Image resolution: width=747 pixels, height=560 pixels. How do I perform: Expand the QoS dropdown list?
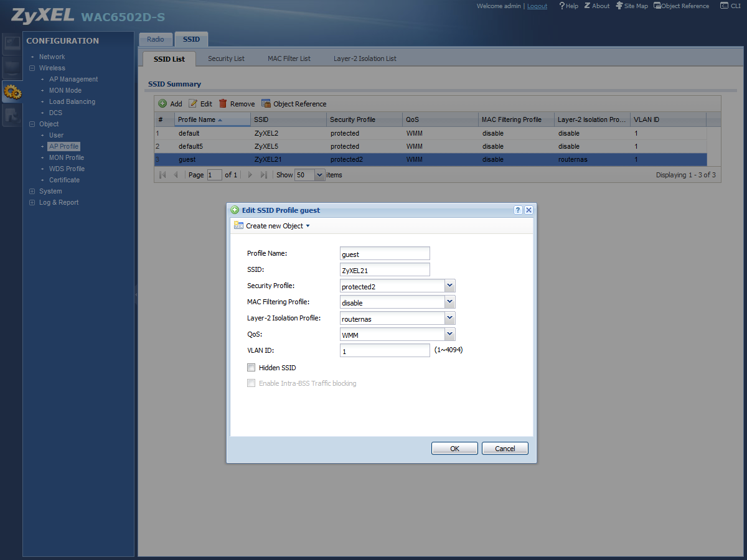(x=450, y=335)
